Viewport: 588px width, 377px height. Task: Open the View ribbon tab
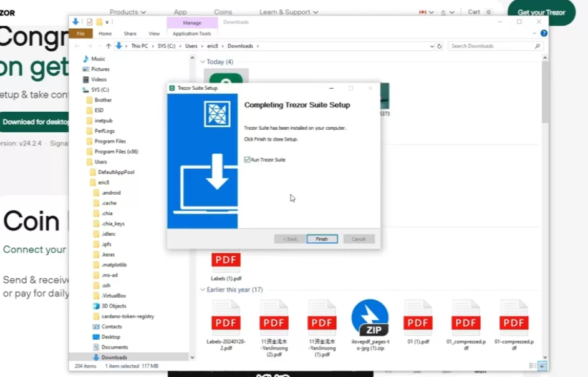coord(154,34)
